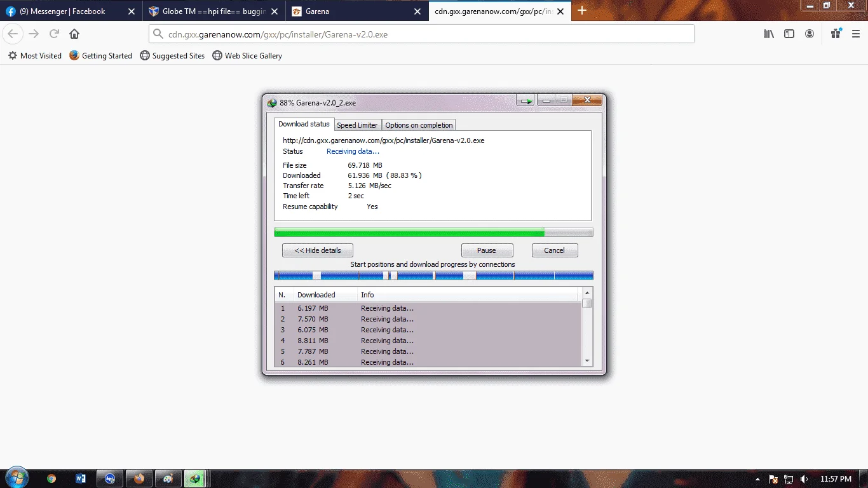868x488 pixels.
Task: Close the Garena tab
Action: (x=417, y=11)
